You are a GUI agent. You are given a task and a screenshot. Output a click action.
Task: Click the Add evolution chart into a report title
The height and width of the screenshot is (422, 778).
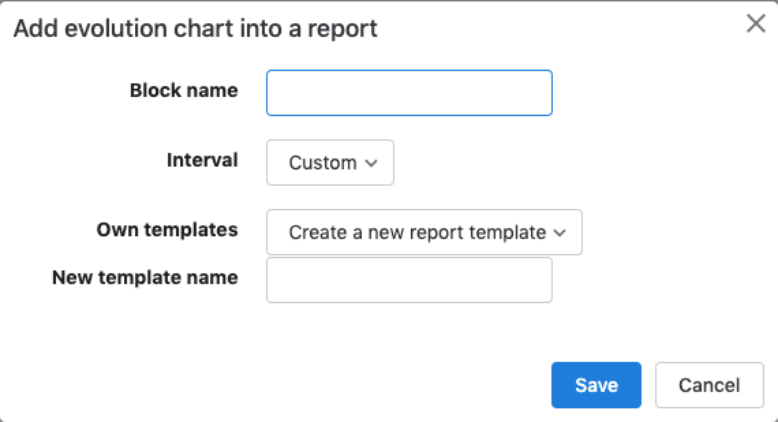[195, 28]
